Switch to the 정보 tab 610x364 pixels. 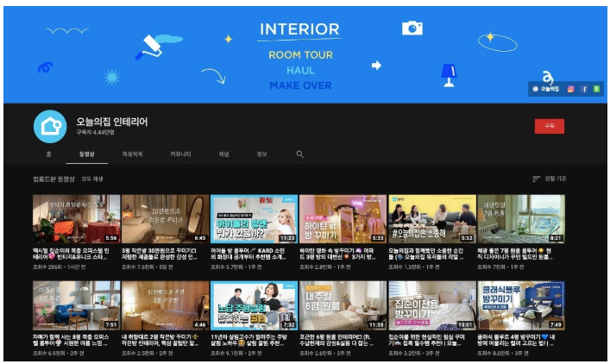pos(261,154)
